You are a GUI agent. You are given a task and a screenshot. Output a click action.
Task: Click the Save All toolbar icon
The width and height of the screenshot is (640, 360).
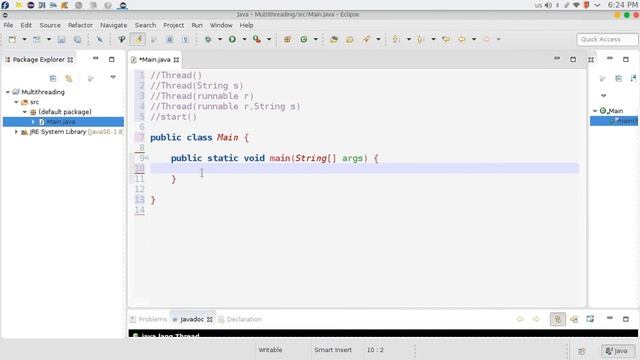tap(77, 39)
